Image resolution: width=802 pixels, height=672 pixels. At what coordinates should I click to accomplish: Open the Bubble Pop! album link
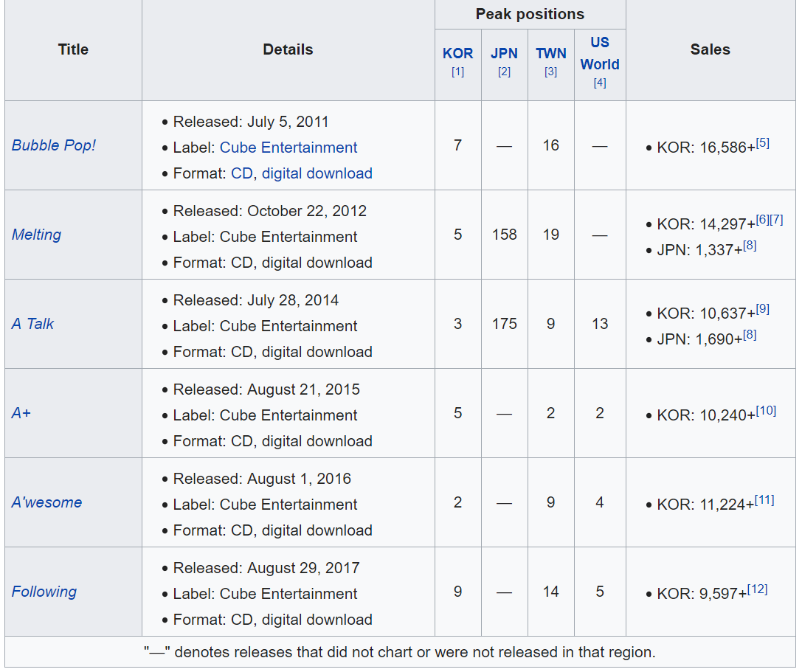54,145
